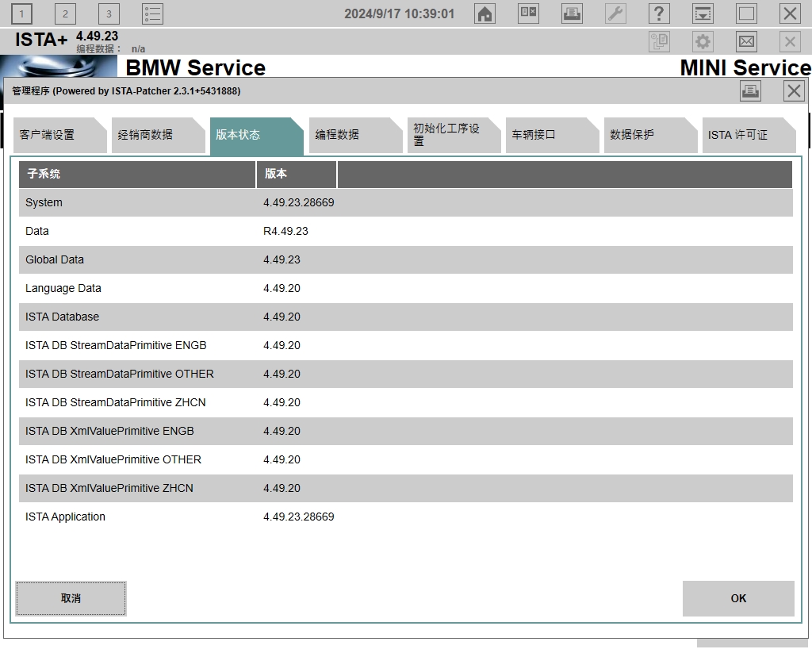Click the 取消 cancel button
The image size is (812, 653).
pos(71,598)
